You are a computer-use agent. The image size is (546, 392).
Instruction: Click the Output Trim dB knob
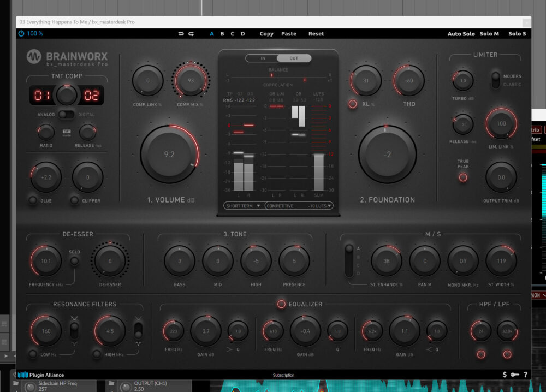(x=501, y=177)
